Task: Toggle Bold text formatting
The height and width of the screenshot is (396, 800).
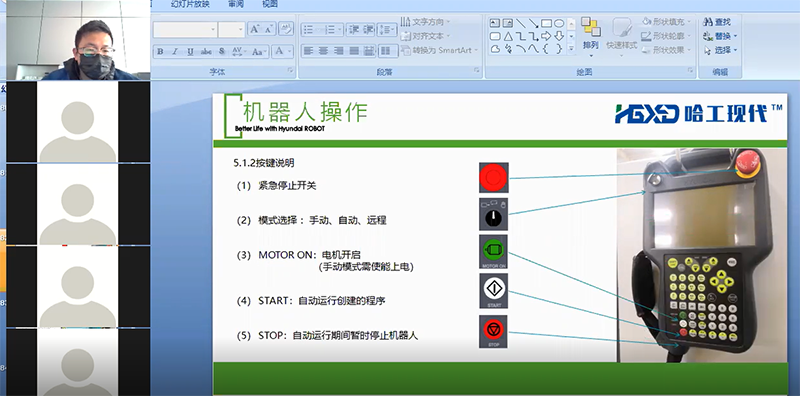Action: (x=160, y=52)
